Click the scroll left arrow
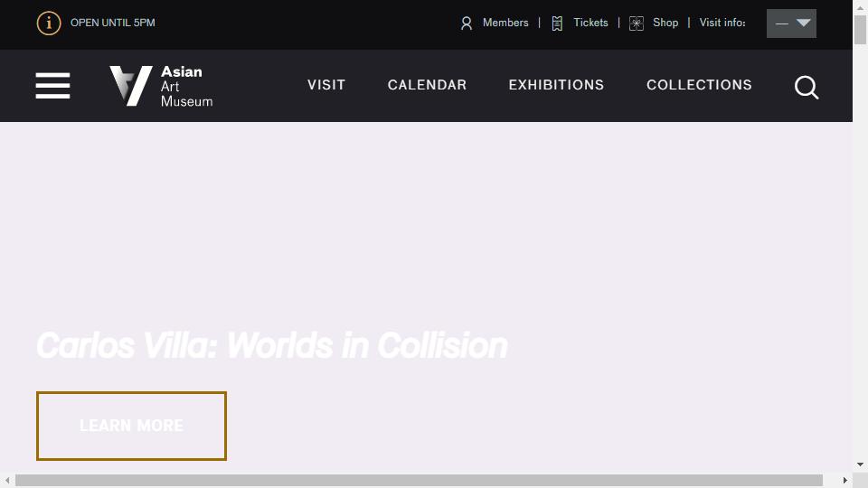 pos(7,480)
